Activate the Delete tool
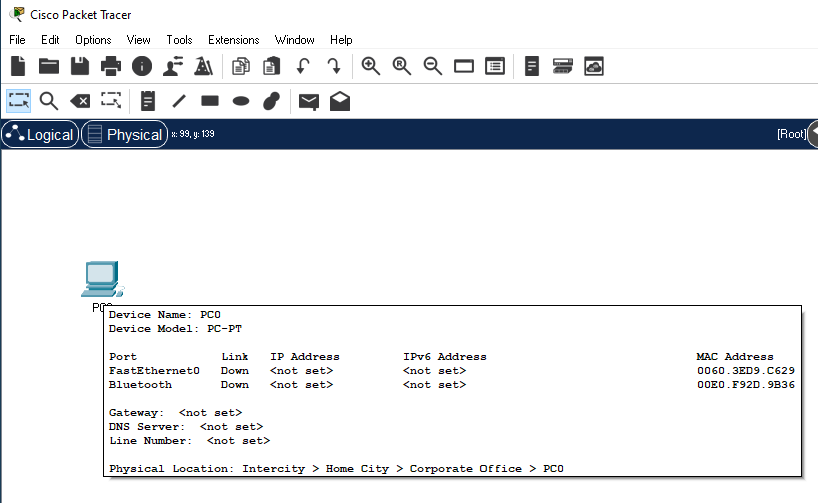 point(80,101)
